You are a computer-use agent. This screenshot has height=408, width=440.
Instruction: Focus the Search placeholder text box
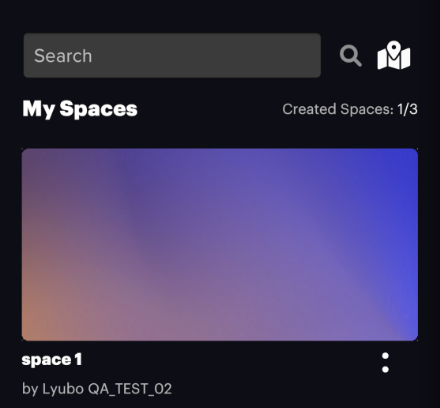click(x=172, y=55)
